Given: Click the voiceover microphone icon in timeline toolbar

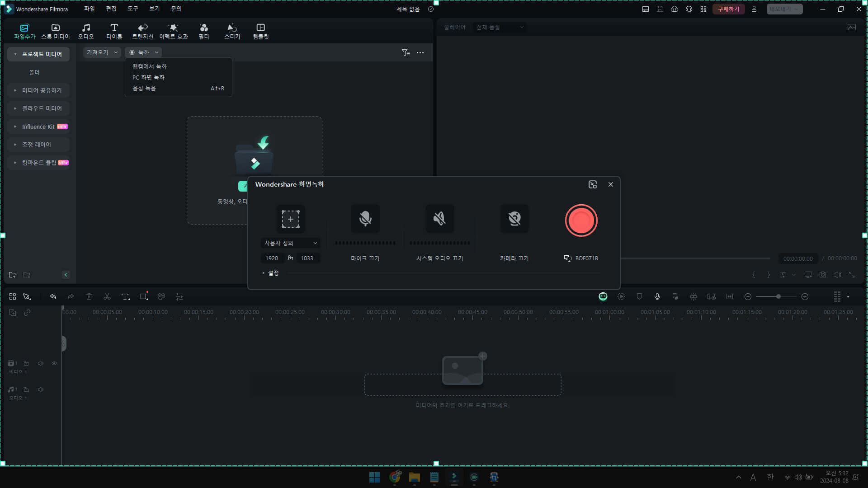Looking at the screenshot, I should pyautogui.click(x=657, y=296).
